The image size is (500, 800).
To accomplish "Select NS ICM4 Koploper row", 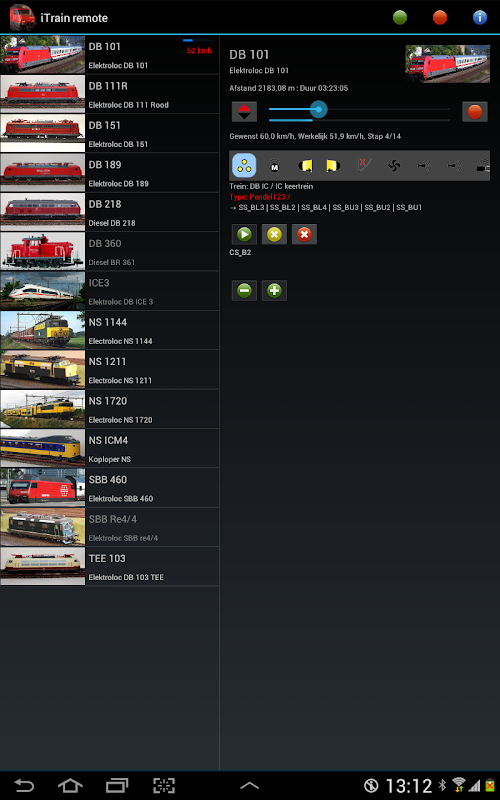I will pyautogui.click(x=110, y=448).
